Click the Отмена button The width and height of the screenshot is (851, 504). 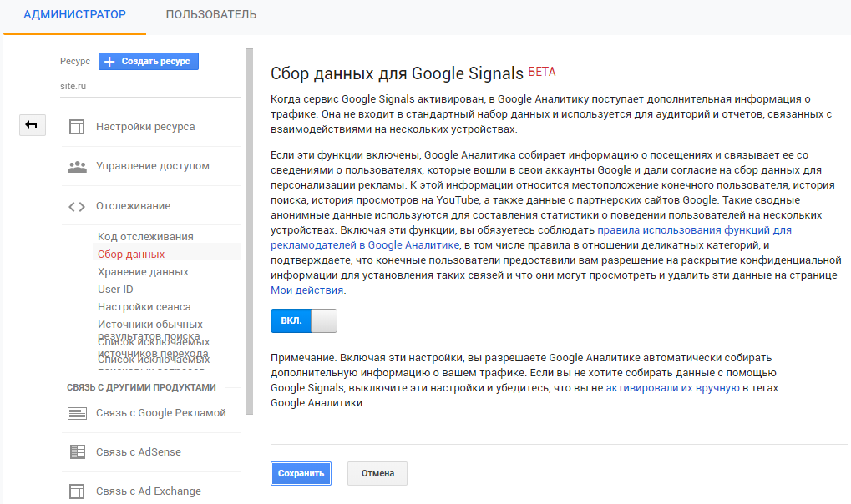pos(377,474)
